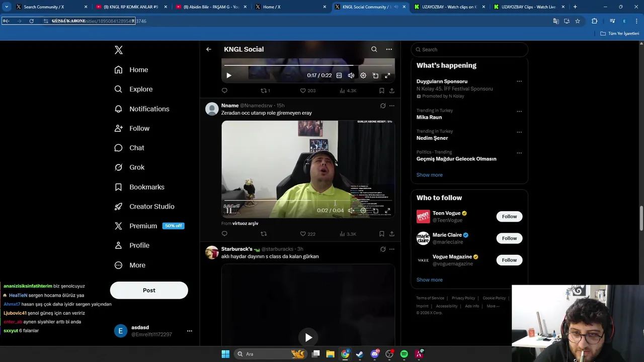Screen dimensions: 644x362
Task: Repost the post showing 1 repost
Action: click(265, 90)
